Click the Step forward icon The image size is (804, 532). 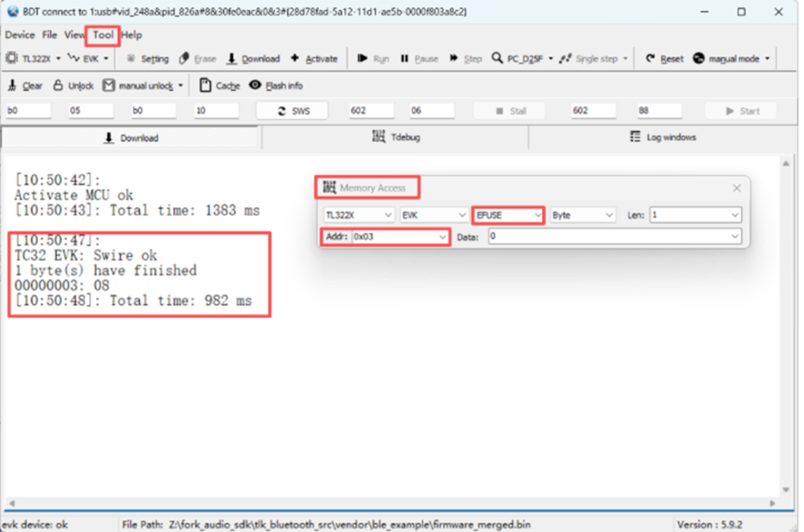coord(454,58)
